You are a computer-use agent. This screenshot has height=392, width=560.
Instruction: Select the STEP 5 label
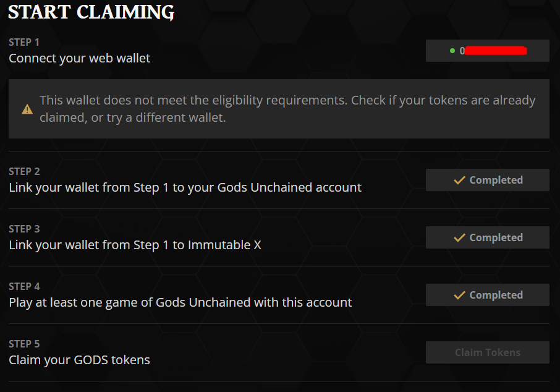point(24,344)
